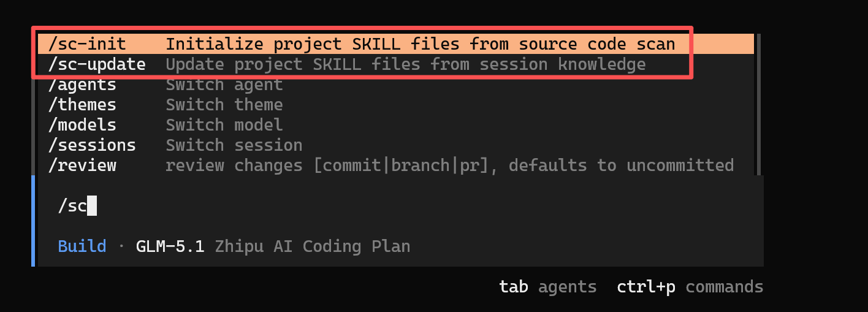Click the tab agents shortcut hint
The width and height of the screenshot is (868, 312).
(547, 287)
